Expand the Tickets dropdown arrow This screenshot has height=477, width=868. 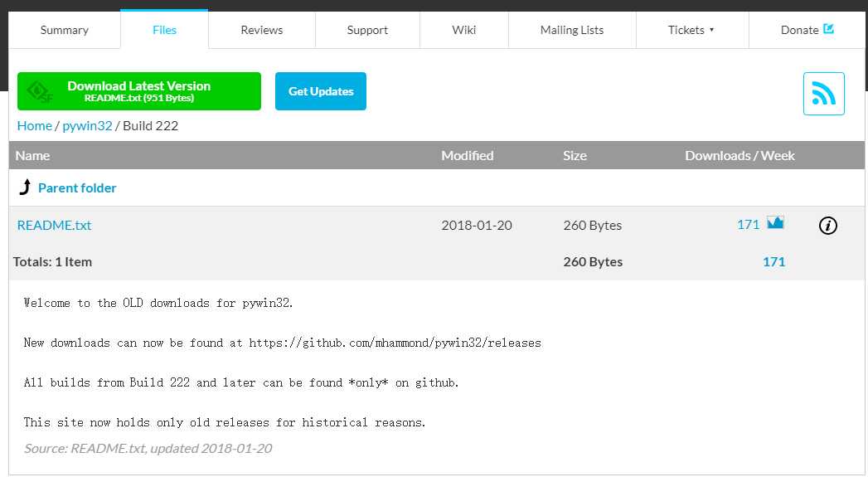point(711,30)
